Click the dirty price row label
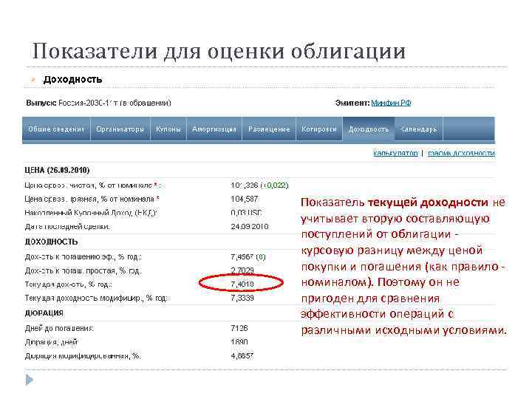 coord(92,199)
